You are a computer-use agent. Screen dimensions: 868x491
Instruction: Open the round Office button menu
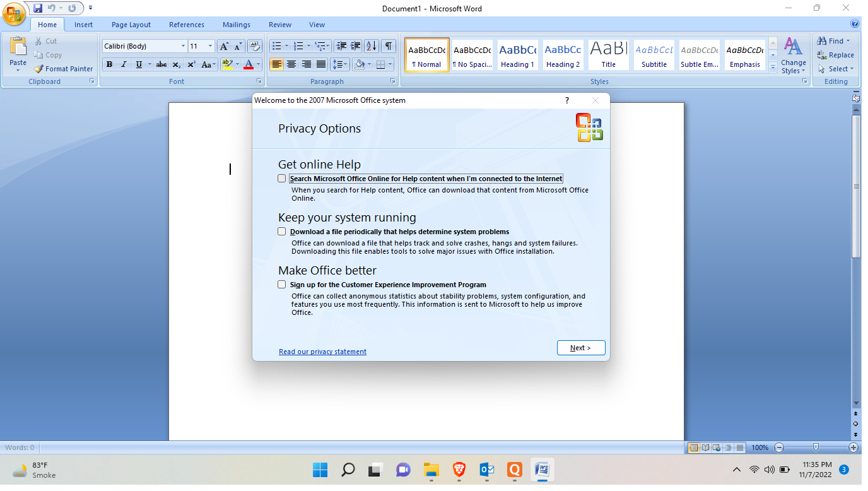[x=15, y=13]
